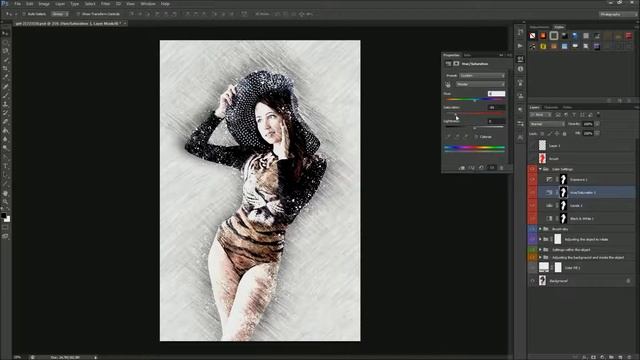The width and height of the screenshot is (640, 360).
Task: Open the Window menu
Action: pyautogui.click(x=148, y=4)
